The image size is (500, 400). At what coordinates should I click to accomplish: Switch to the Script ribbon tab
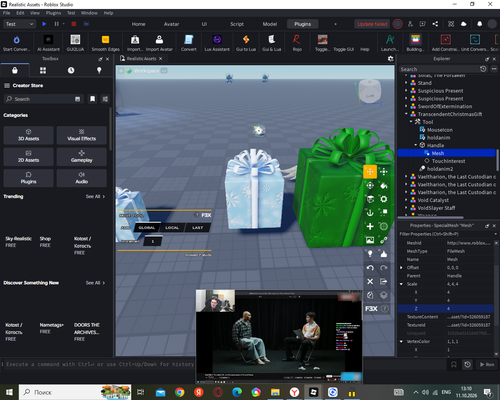237,24
